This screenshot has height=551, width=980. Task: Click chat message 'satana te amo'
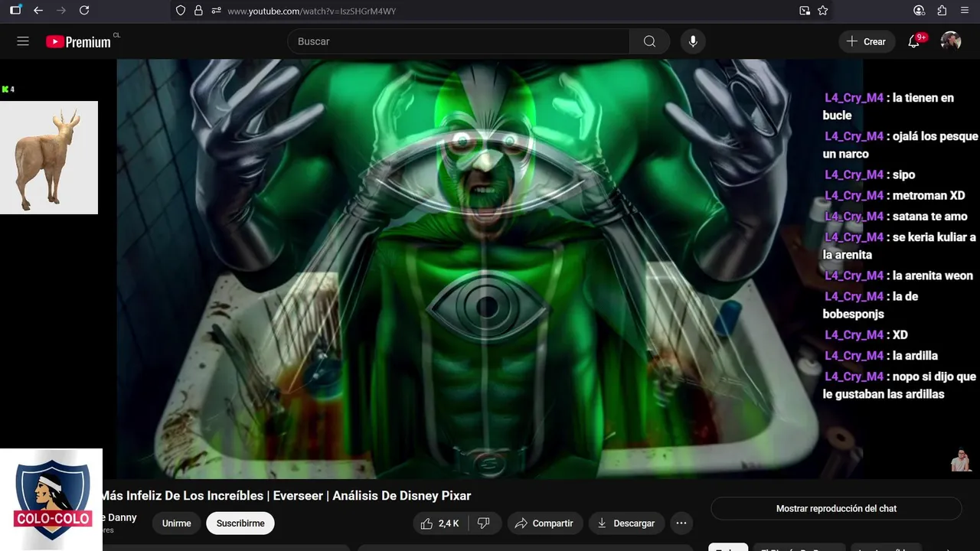point(896,216)
